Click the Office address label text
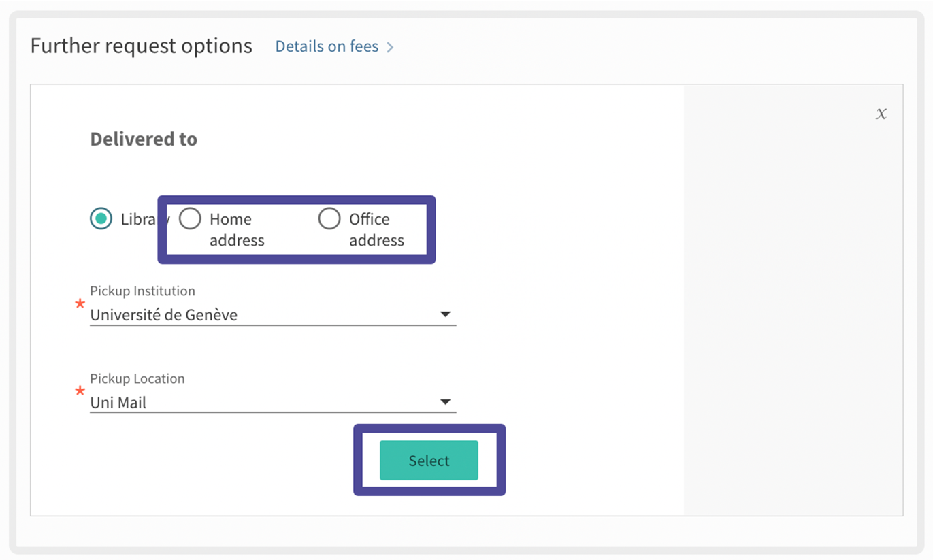 point(376,229)
